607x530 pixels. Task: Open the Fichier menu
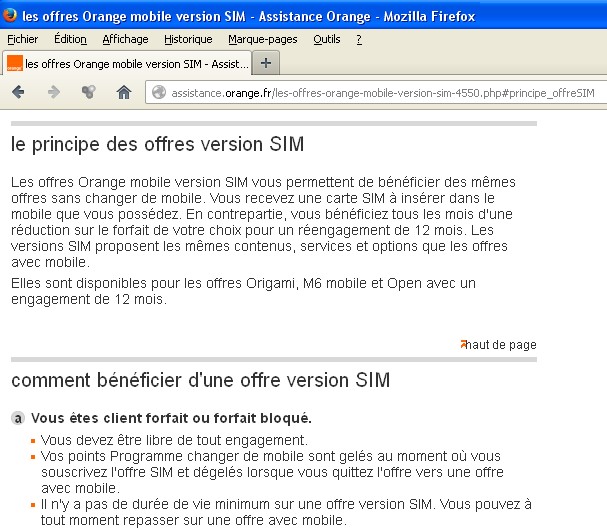point(22,39)
